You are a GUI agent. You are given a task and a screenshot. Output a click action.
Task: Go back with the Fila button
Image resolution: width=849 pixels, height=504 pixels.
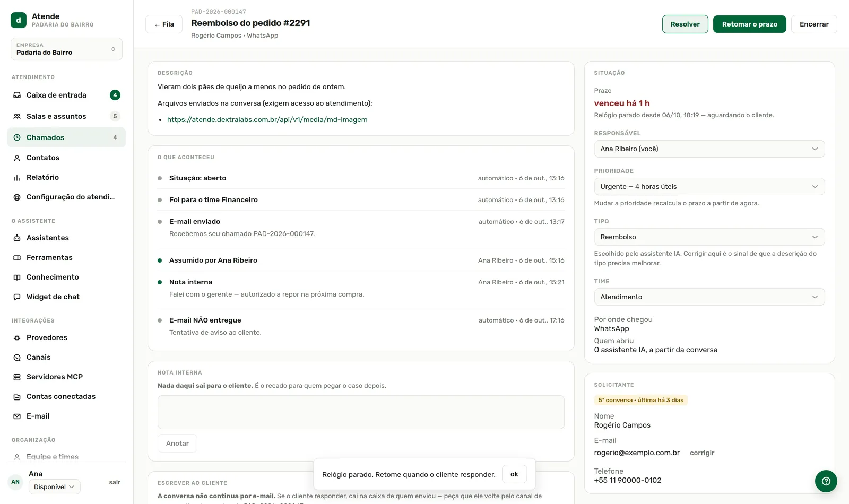164,24
